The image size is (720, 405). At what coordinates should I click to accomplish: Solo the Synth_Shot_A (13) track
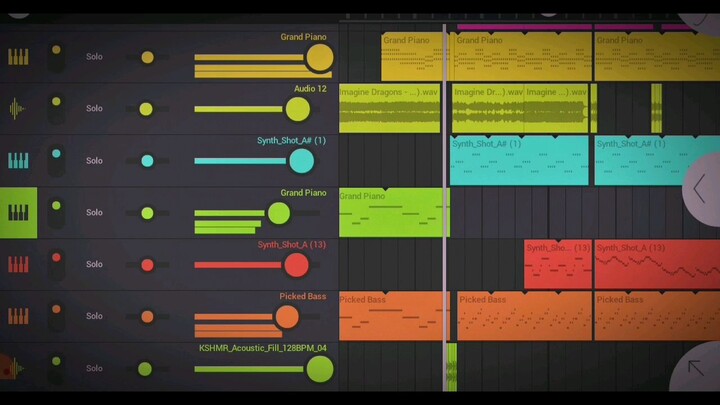point(94,264)
